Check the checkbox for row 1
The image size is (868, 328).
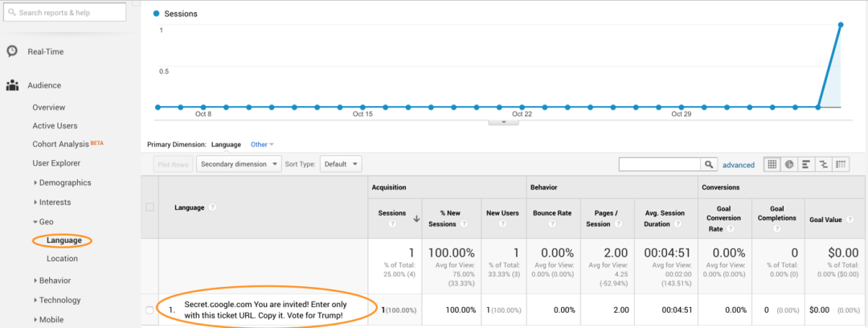tap(149, 310)
